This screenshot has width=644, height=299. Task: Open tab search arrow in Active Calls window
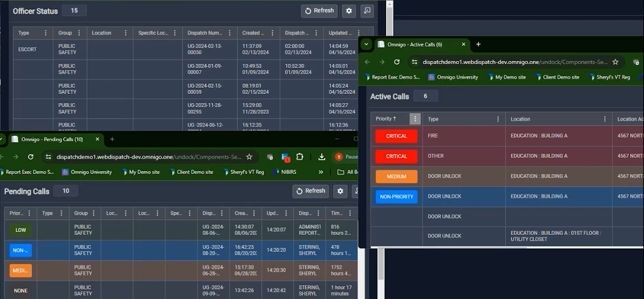[x=366, y=44]
